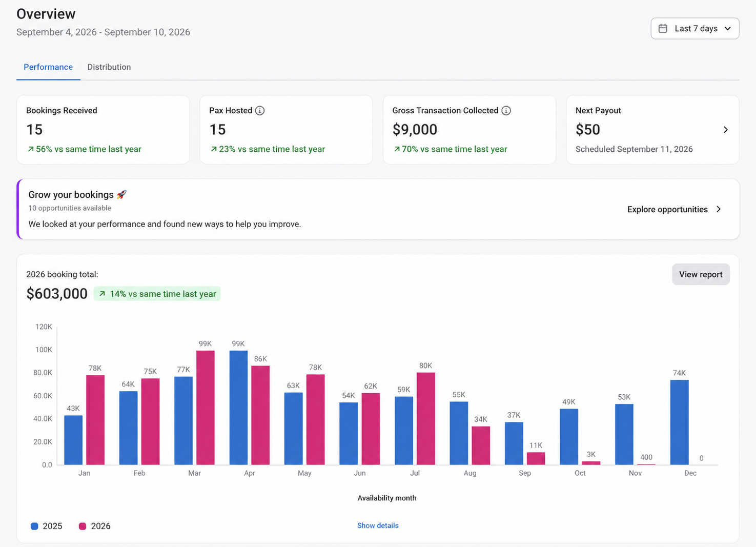The height and width of the screenshot is (547, 756).
Task: Click the Scheduled September 11, 2026 text
Action: click(x=634, y=149)
